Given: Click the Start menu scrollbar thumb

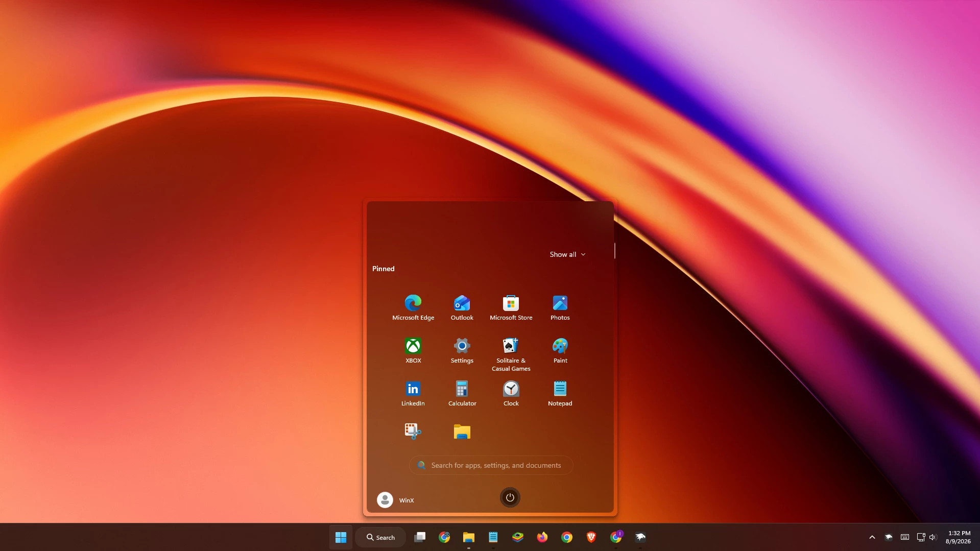Looking at the screenshot, I should pos(614,251).
